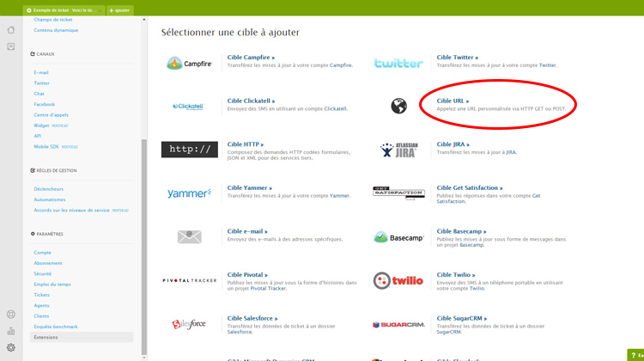
Task: Open Cible URL link
Action: (x=453, y=101)
